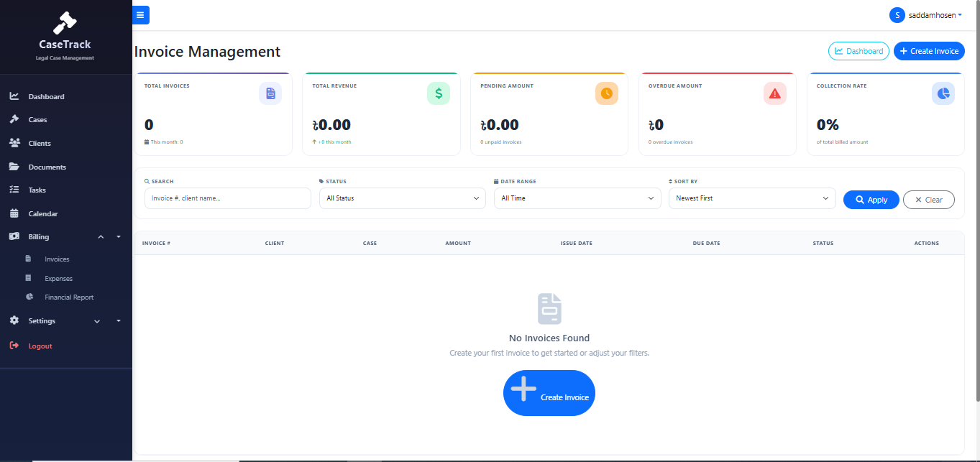Open the Status dropdown showing All Status
980x462 pixels.
click(403, 198)
